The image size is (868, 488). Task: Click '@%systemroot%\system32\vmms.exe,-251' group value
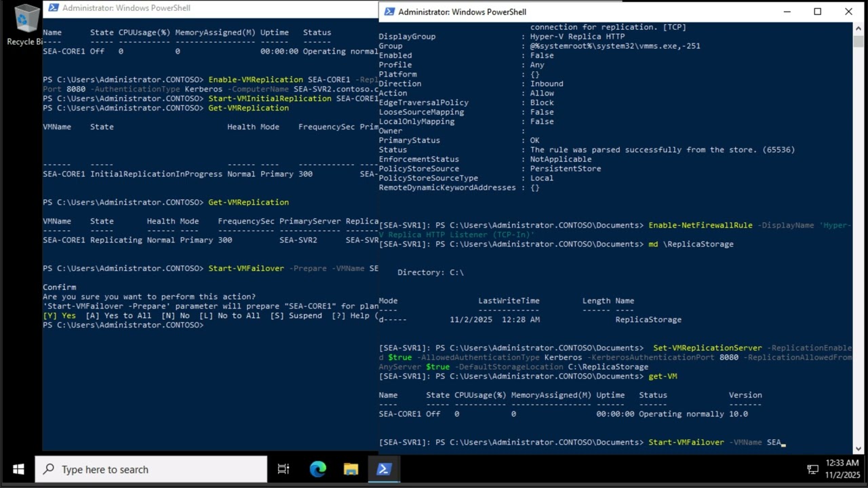click(x=615, y=46)
